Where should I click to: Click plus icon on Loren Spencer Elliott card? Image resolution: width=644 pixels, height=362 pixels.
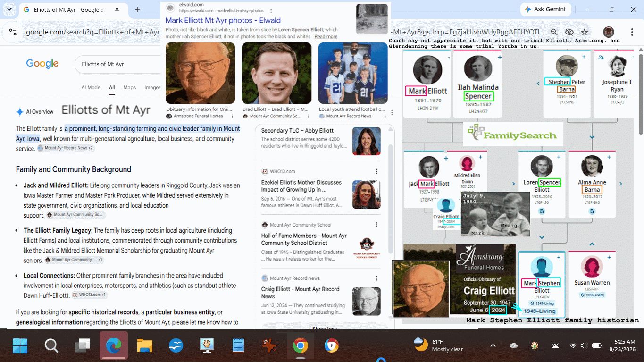click(559, 157)
